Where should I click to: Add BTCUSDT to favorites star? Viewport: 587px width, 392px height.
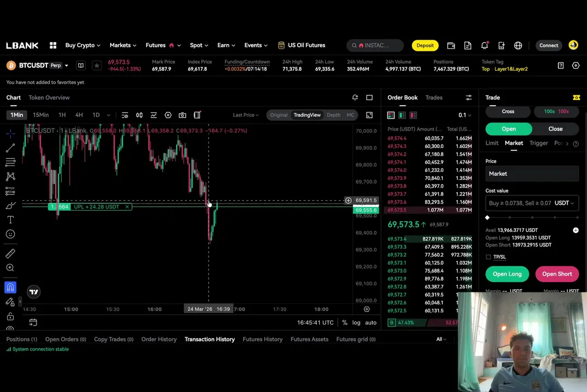tap(96, 65)
